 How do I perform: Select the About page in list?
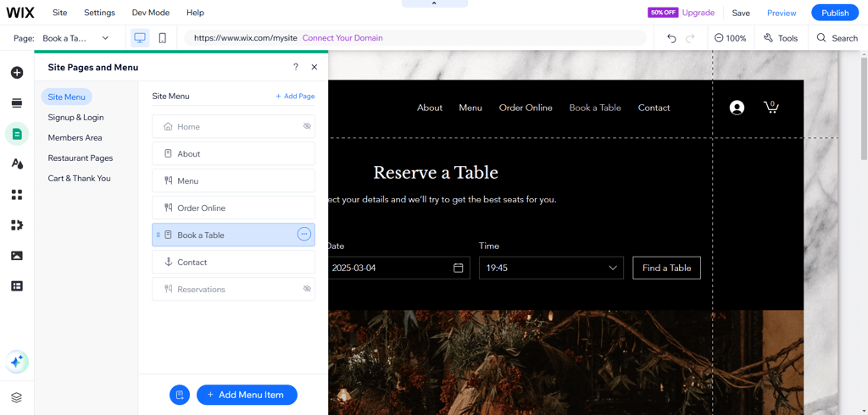coord(233,153)
